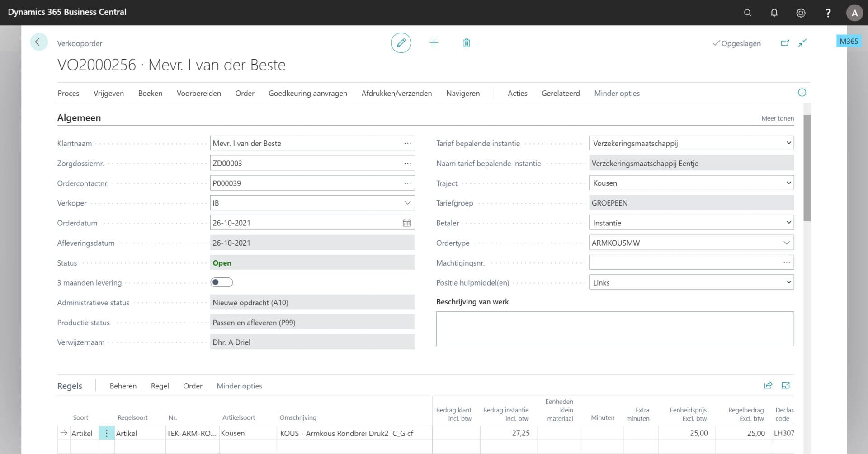868x454 pixels.
Task: Click Omschrijving cell KOUS - Armkous Rondbrei
Action: [x=354, y=433]
